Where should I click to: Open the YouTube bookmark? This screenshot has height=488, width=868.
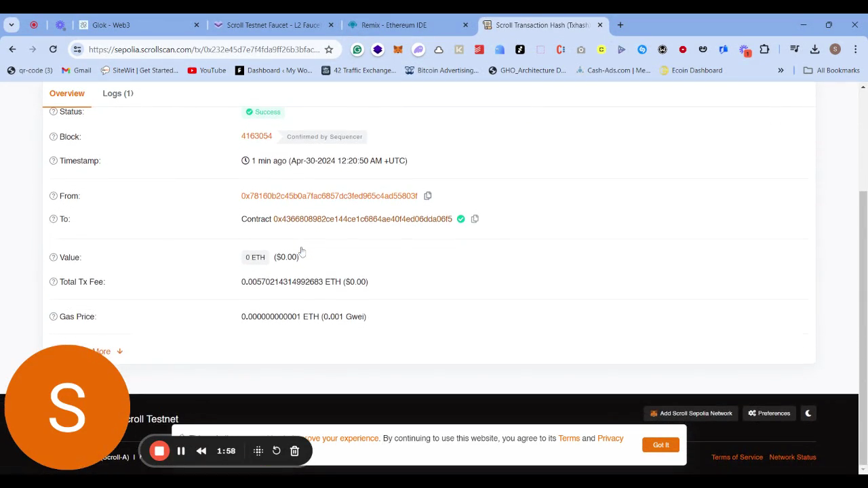(207, 70)
